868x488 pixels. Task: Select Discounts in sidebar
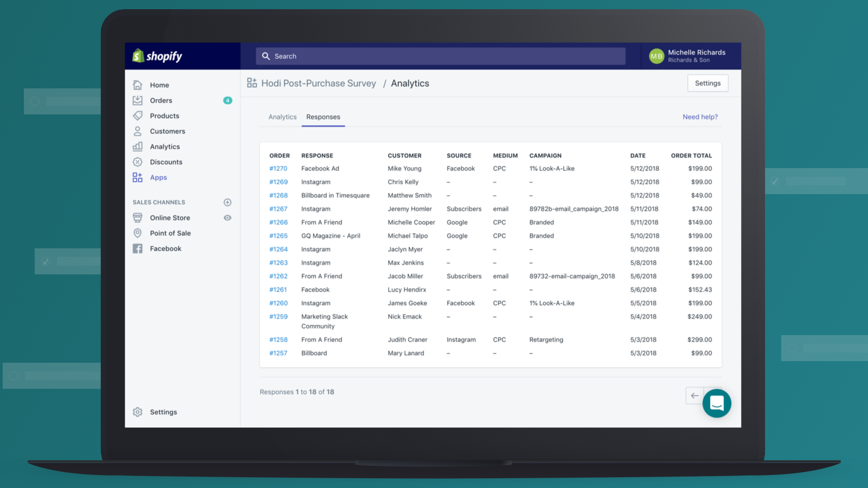tap(166, 162)
